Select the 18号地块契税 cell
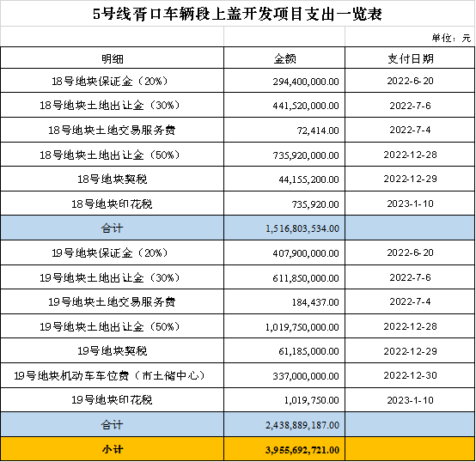This screenshot has height=462, width=476. [x=113, y=179]
